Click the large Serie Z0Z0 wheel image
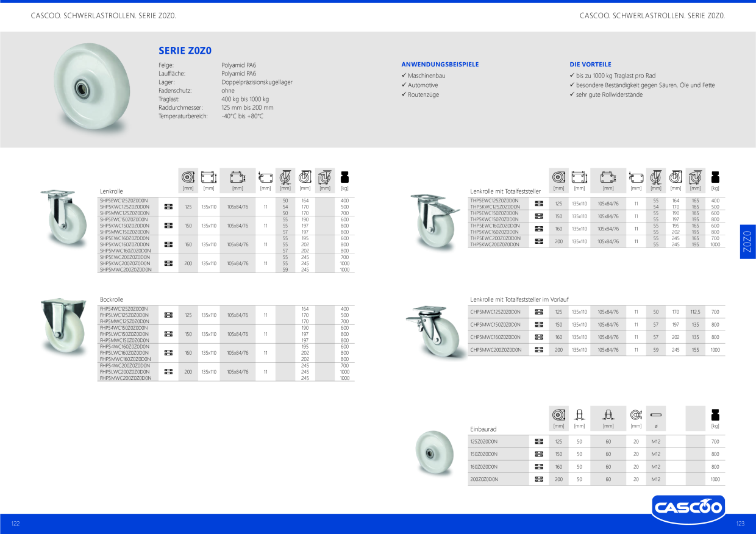 [x=91, y=90]
